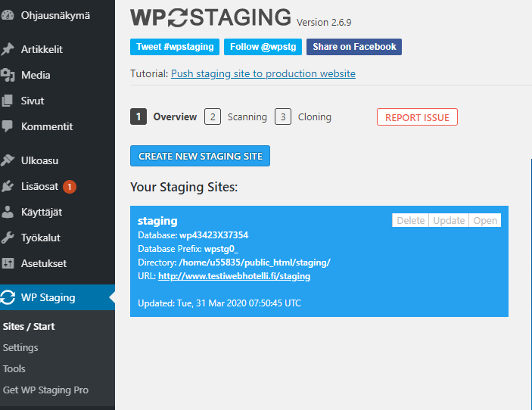
Task: Click the REPORT ISSUE button
Action: coord(417,117)
